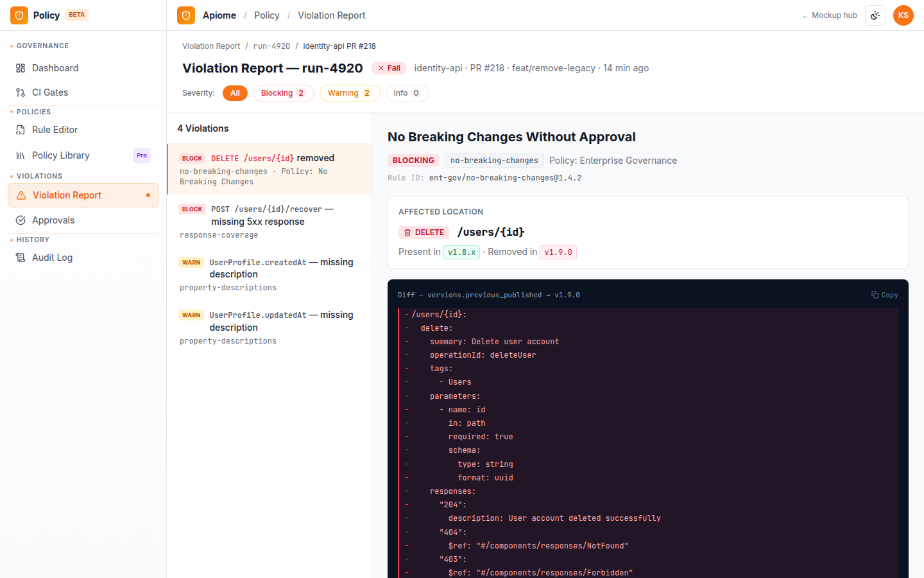Click the 'No Breaking Changes Without Approval' title

point(511,137)
